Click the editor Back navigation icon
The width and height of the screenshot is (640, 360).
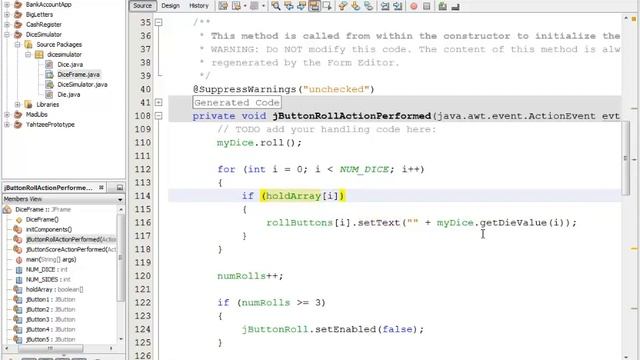pos(236,6)
